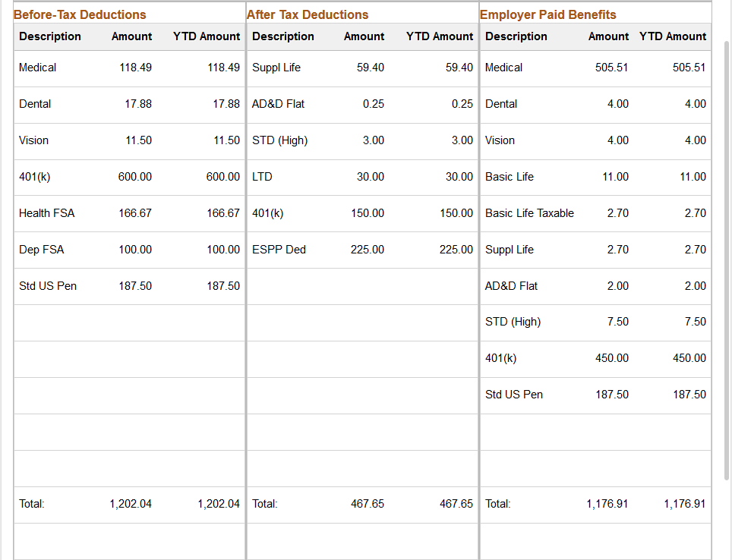Click Std US Pen in Employer Paid Benefits
Image resolution: width=732 pixels, height=560 pixels.
(514, 395)
